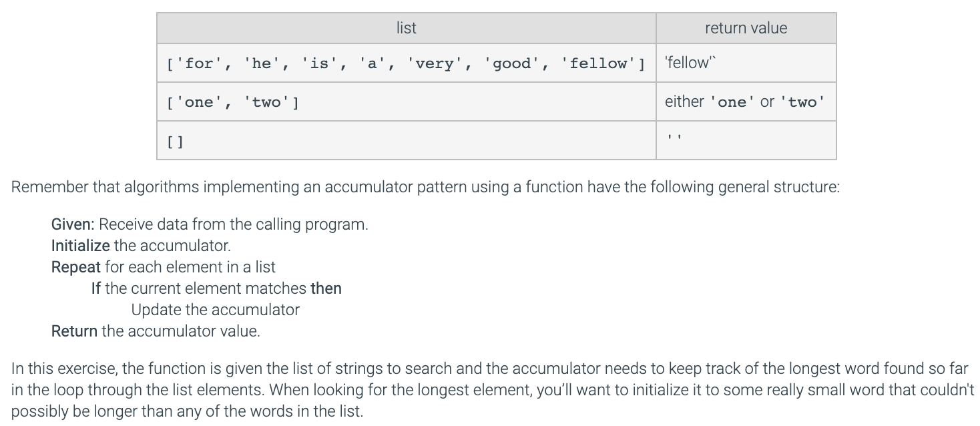Click the cell with the 'for', 'he', 'is' list
The height and width of the screenshot is (426, 980).
[406, 63]
